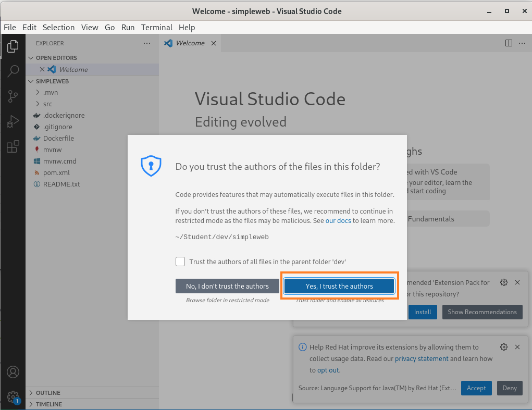Open the Selection menu
Image resolution: width=532 pixels, height=410 pixels.
point(58,27)
